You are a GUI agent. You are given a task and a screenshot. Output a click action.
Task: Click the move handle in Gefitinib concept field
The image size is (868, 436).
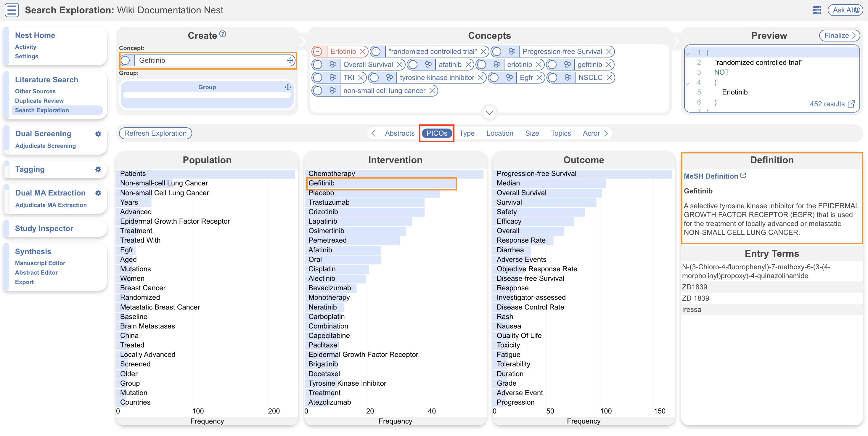click(x=290, y=61)
